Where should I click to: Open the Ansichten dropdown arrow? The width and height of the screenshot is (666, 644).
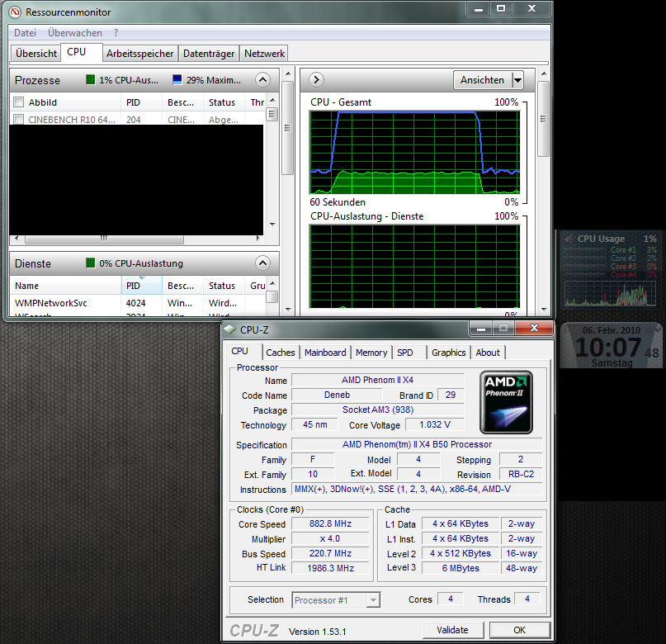pos(517,80)
